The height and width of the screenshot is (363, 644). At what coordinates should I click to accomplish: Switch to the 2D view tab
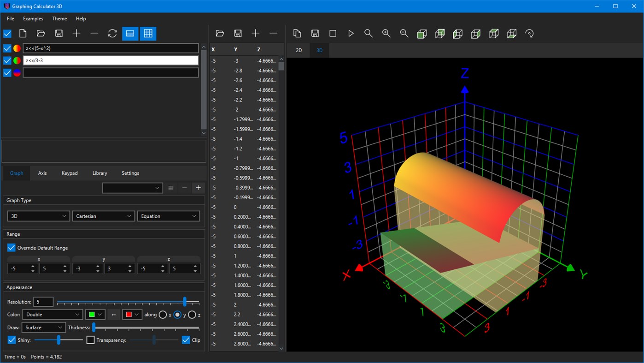[x=298, y=50]
